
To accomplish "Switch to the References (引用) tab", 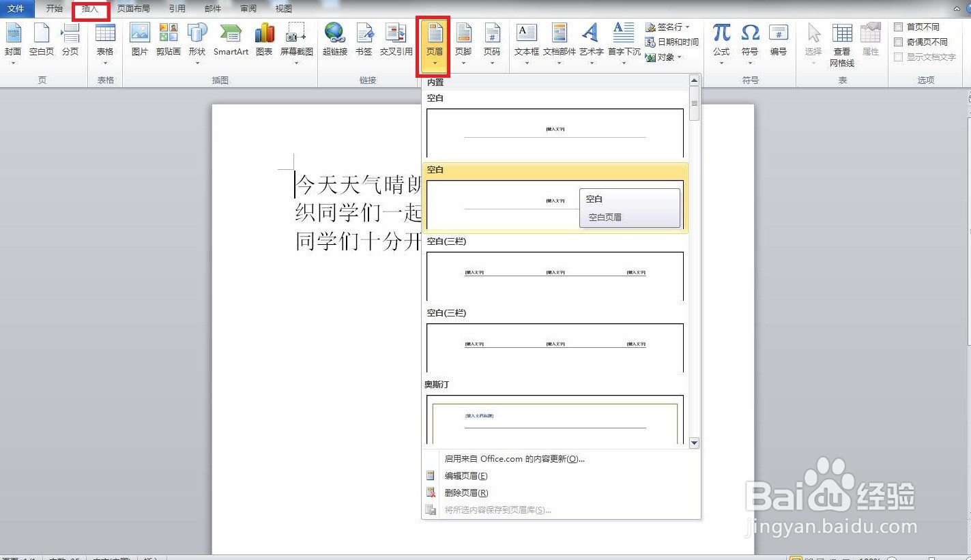I will point(177,9).
